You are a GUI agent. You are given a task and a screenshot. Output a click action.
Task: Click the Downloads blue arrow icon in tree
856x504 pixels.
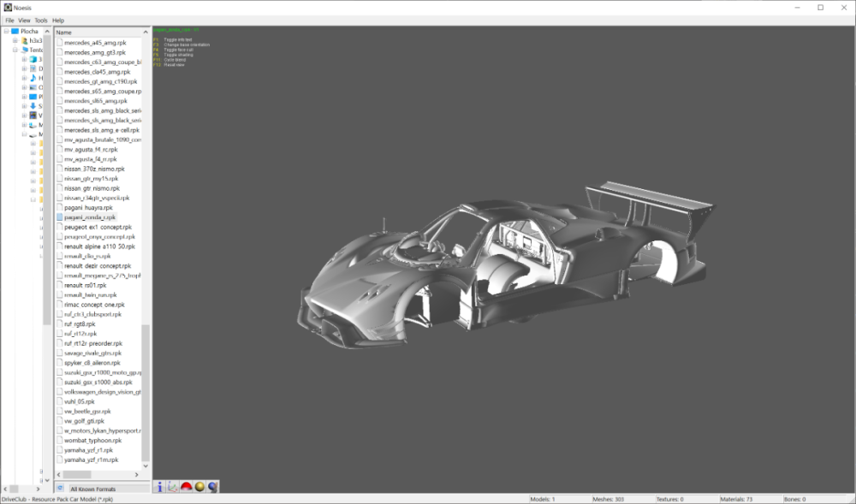pyautogui.click(x=33, y=106)
